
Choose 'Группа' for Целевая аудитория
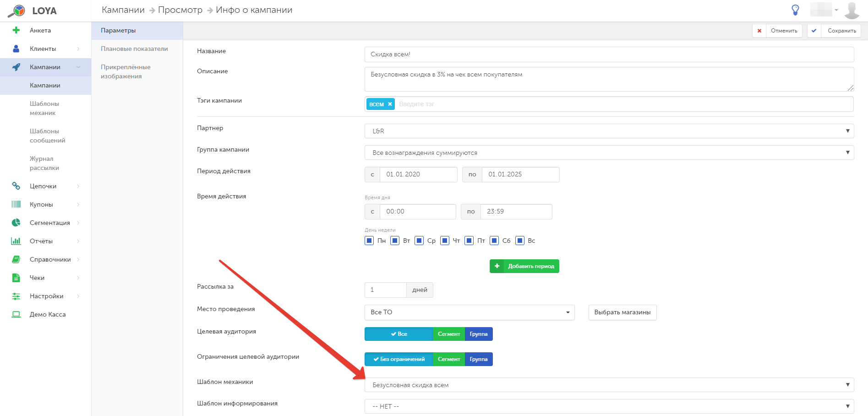pos(479,334)
